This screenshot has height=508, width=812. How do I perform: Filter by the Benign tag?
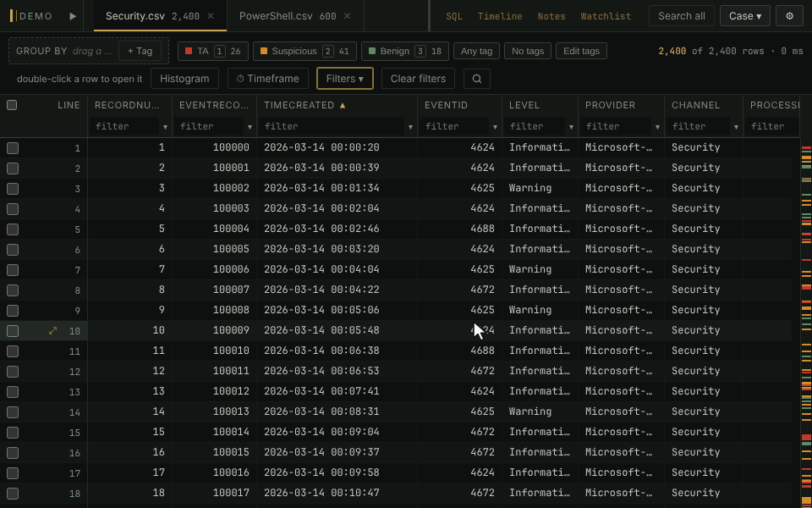(x=405, y=51)
